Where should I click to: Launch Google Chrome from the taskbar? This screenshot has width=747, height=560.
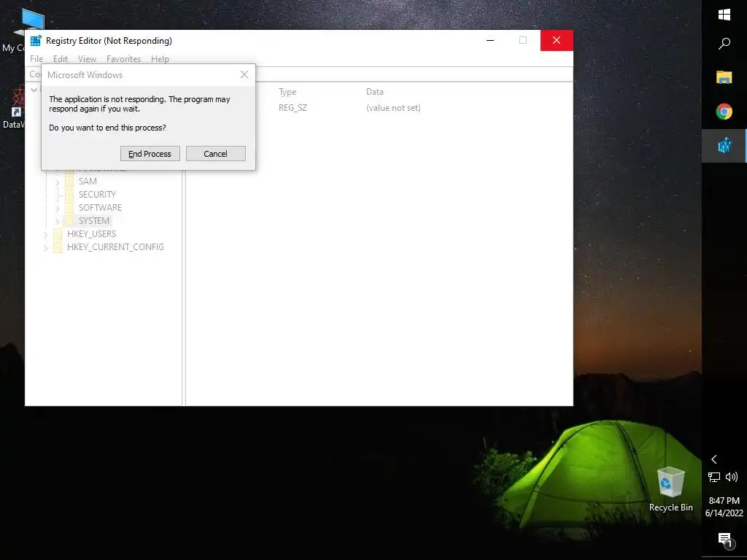click(x=724, y=112)
